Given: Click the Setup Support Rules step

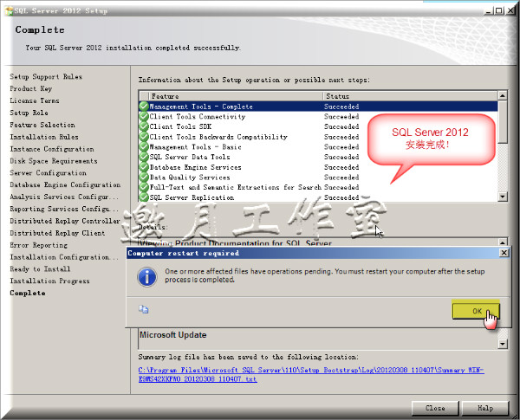Looking at the screenshot, I should 46,76.
